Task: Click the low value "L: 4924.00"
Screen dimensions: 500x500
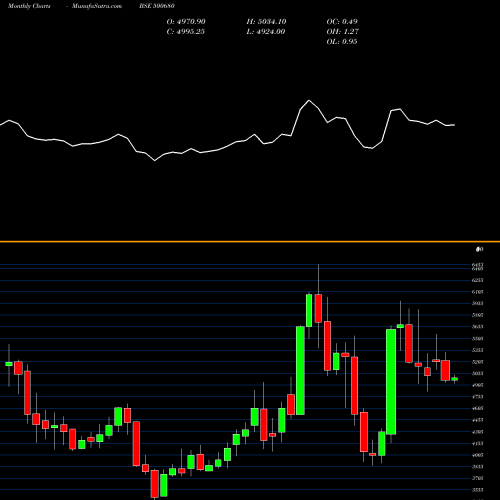Action: point(266,31)
